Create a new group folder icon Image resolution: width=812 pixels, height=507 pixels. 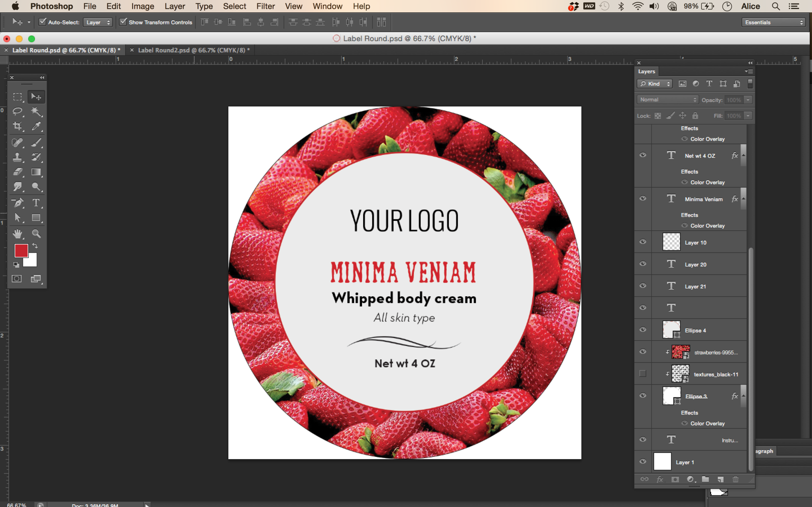point(705,479)
